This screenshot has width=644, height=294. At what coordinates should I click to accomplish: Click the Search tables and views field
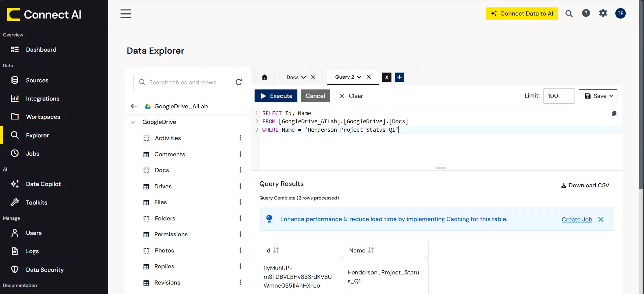(x=181, y=82)
